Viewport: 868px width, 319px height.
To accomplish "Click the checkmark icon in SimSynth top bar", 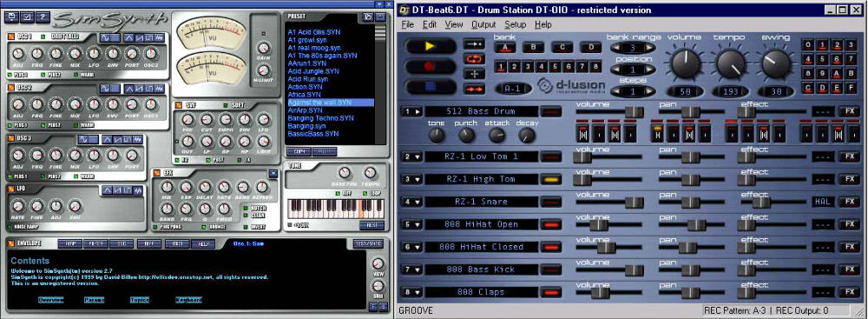I will click(27, 17).
